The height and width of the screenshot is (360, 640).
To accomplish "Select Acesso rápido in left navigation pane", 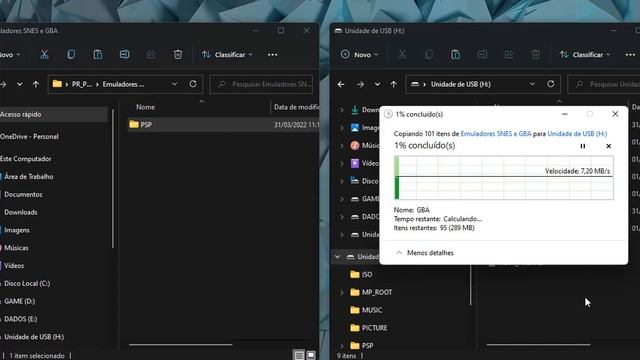I will click(54, 114).
